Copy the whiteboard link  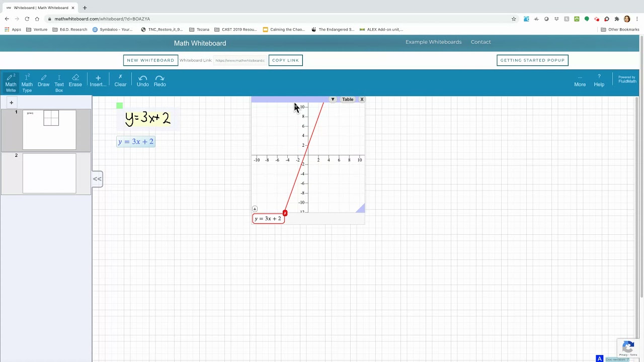click(285, 60)
